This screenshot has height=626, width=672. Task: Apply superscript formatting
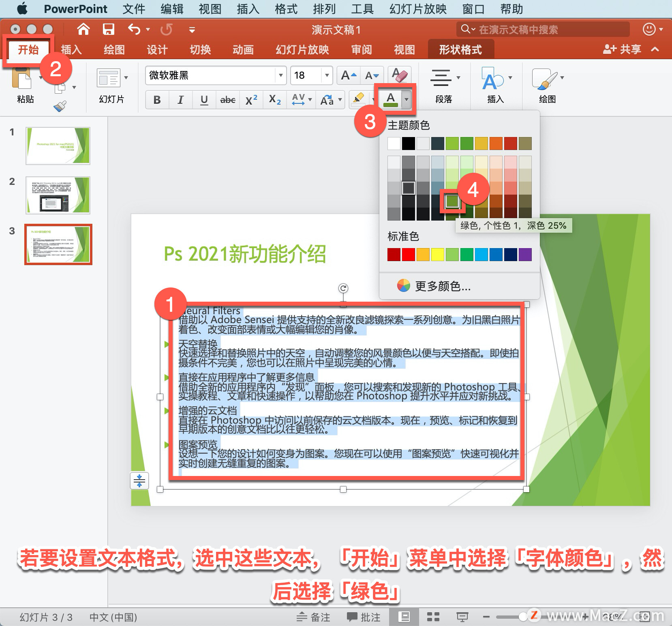(x=251, y=100)
